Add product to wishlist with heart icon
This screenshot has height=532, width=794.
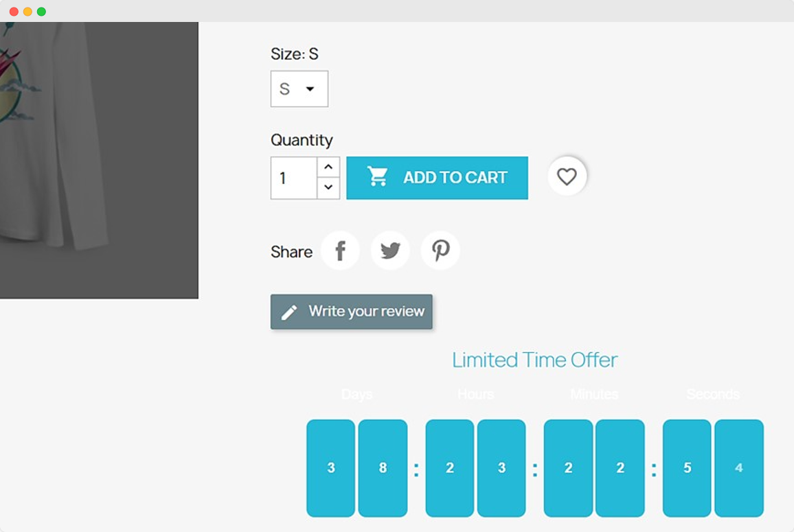567,177
